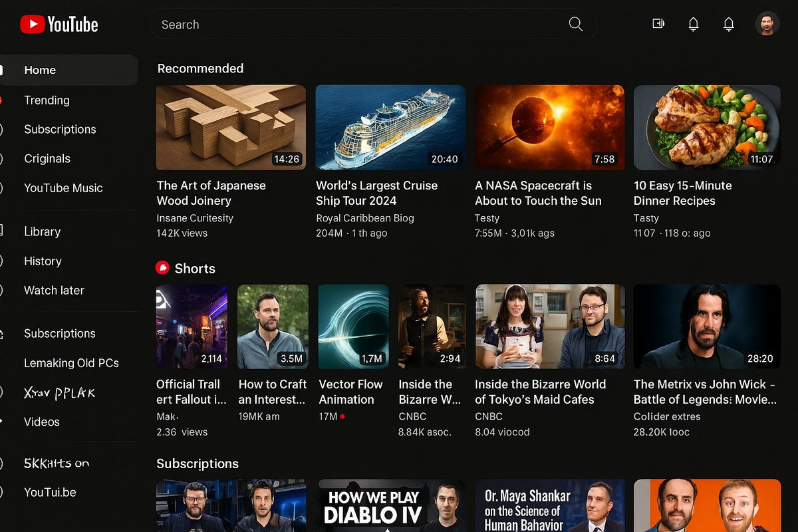This screenshot has height=532, width=798.
Task: Select handwritten Xrav PPLAK sidebar entry
Action: pyautogui.click(x=59, y=393)
